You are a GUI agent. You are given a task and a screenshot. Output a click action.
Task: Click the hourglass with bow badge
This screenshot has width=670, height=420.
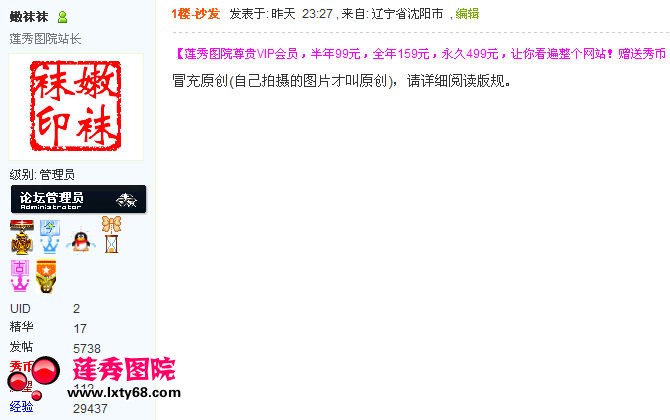click(111, 235)
